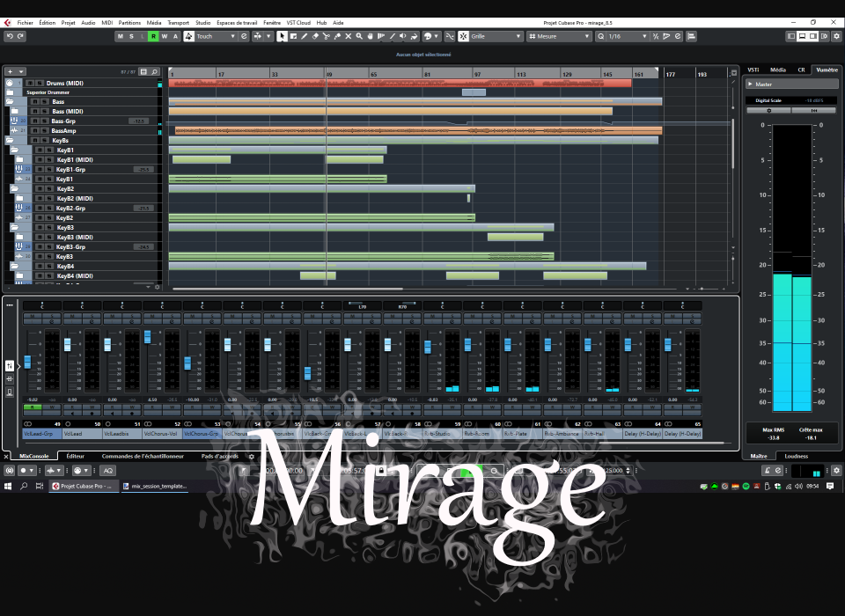845x616 pixels.
Task: Select the Mute X tool
Action: 349,36
